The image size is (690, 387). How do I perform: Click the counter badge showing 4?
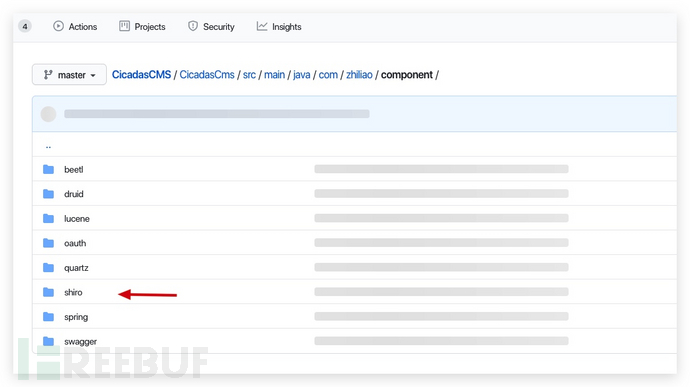pyautogui.click(x=25, y=26)
